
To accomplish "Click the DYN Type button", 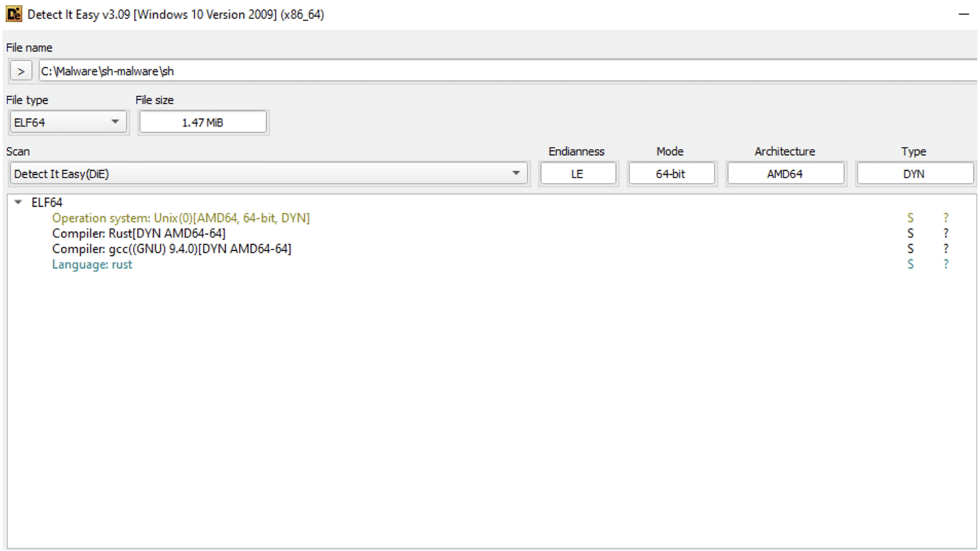I will tap(914, 173).
